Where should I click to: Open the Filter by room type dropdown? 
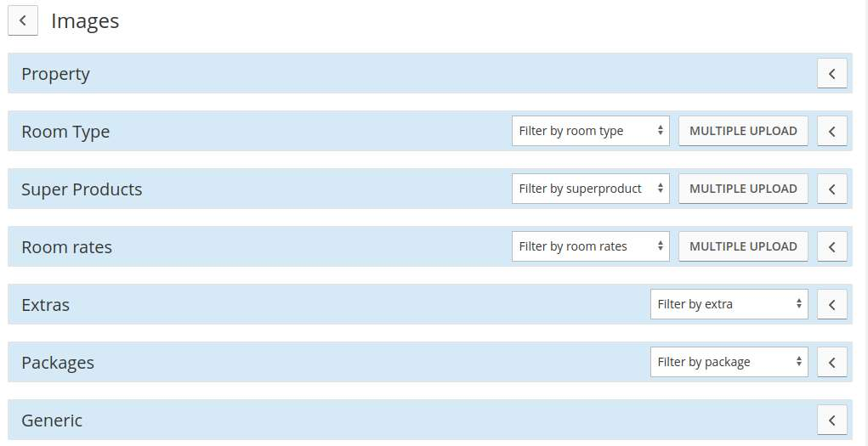point(590,131)
